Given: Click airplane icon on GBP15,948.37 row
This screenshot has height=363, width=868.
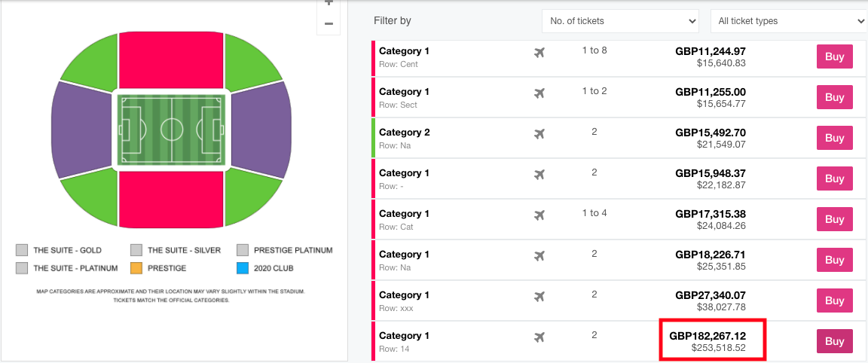Looking at the screenshot, I should point(539,175).
